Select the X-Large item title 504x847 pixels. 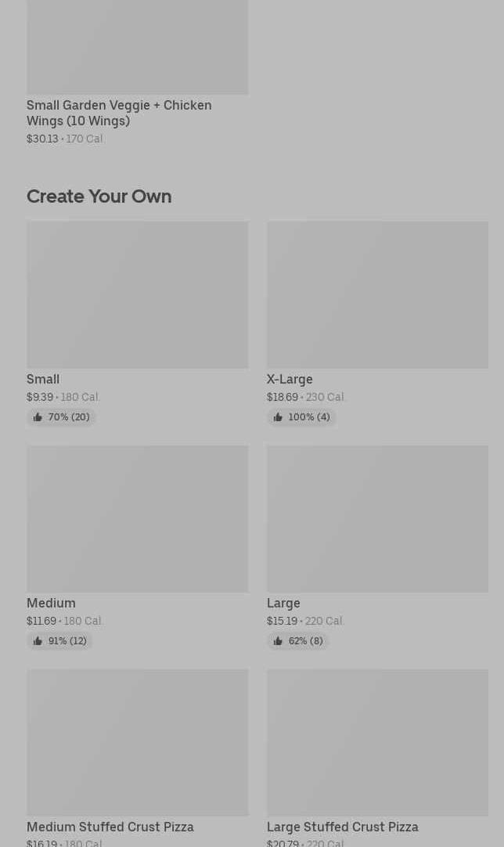(x=290, y=379)
